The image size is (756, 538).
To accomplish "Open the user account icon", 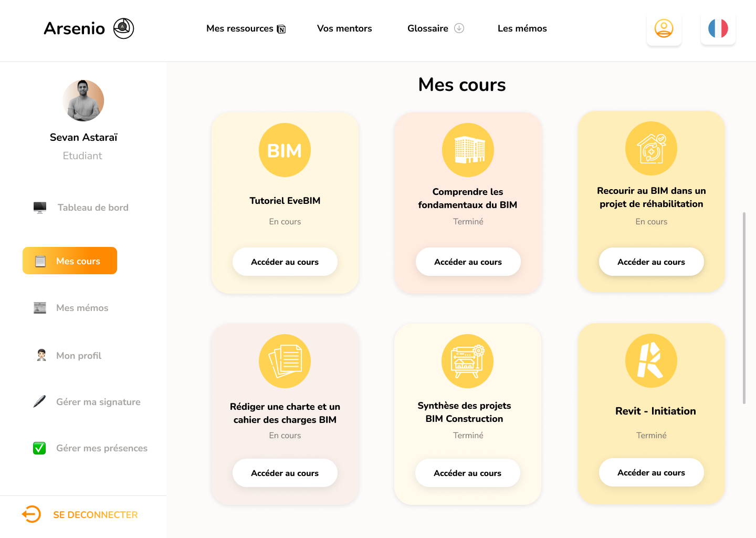I will pos(664,28).
